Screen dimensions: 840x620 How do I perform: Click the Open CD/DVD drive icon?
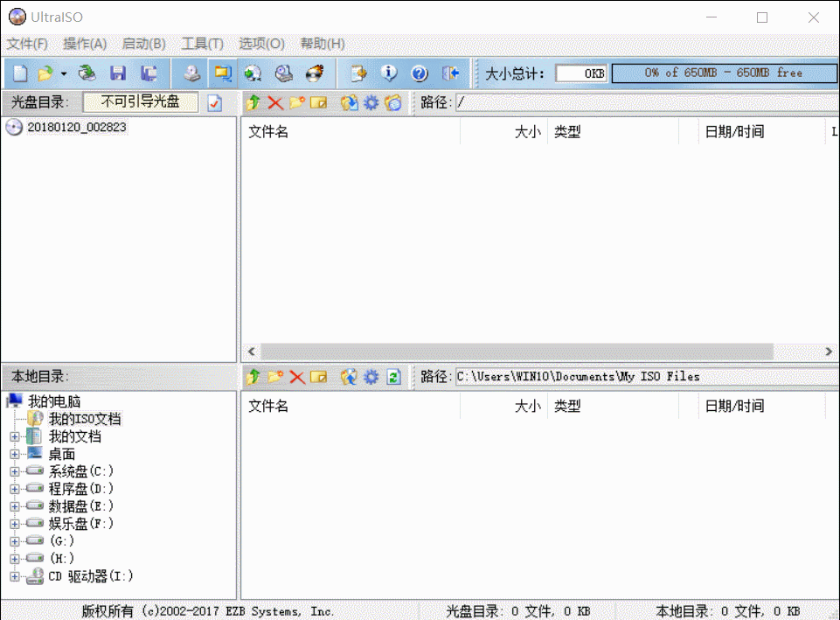click(87, 73)
